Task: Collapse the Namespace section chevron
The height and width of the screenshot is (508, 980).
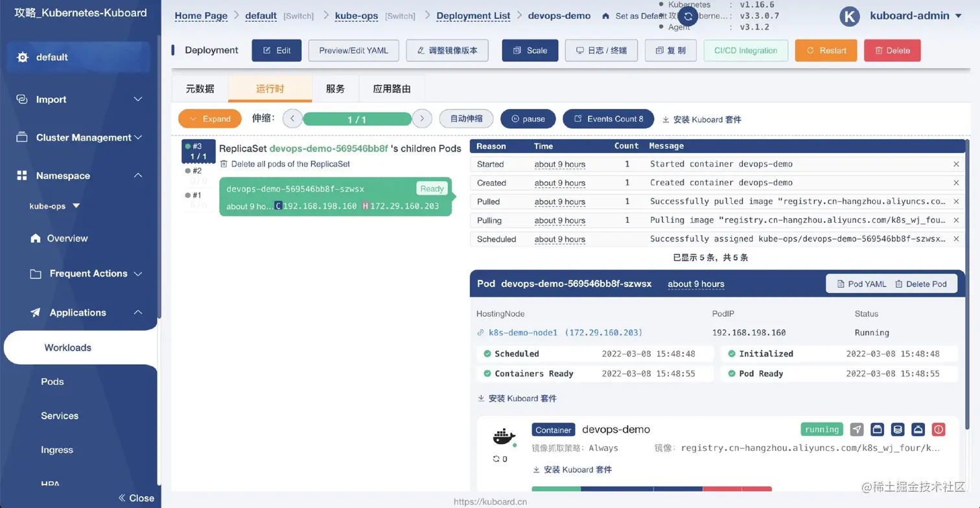Action: (137, 176)
